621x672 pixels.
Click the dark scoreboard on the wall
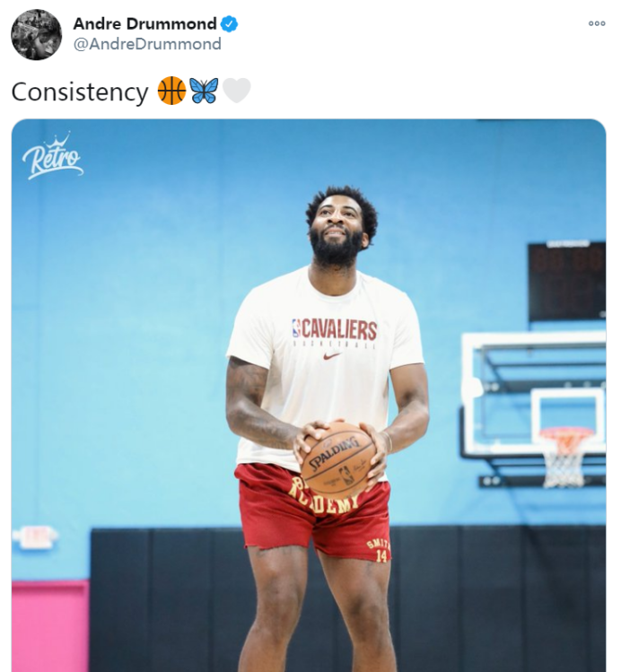567,282
